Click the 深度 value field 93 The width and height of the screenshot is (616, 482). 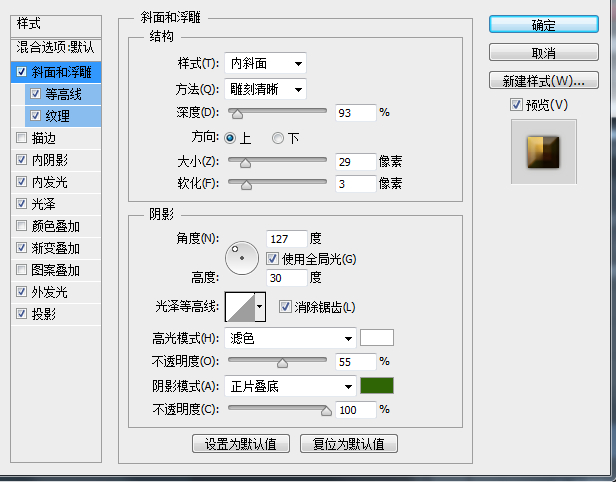pyautogui.click(x=356, y=113)
